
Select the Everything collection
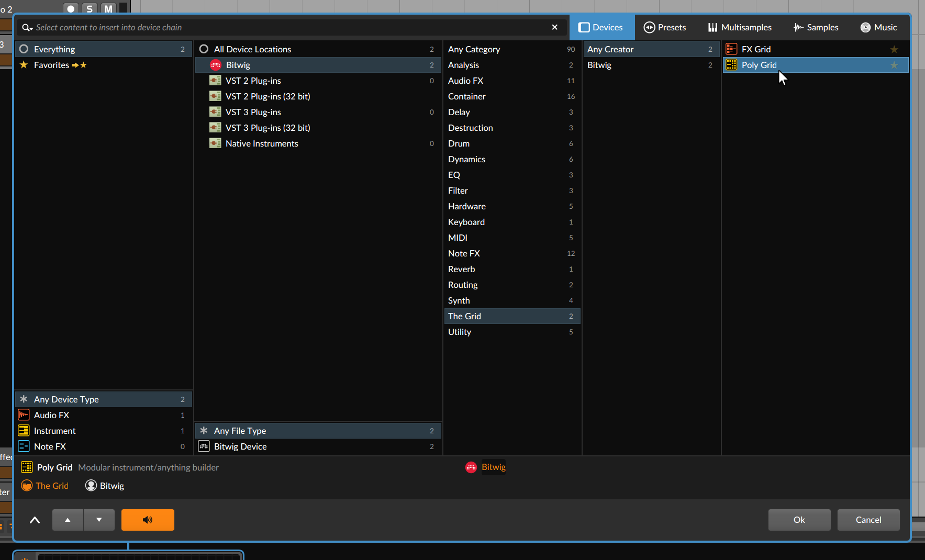103,49
